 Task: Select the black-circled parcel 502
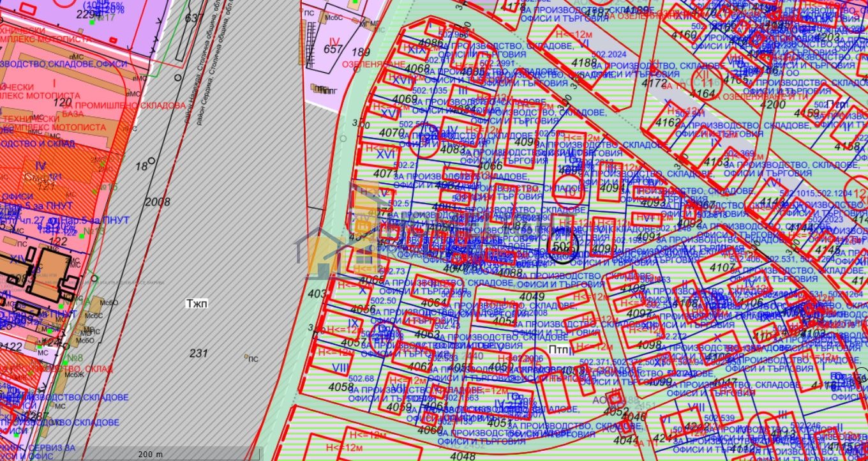[562, 246]
